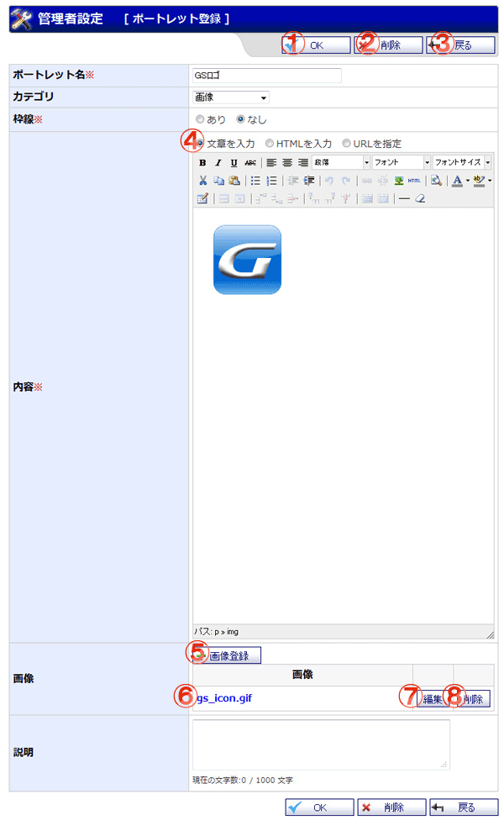The width and height of the screenshot is (504, 831).
Task: Open the 段落 paragraph format dropdown
Action: click(340, 162)
